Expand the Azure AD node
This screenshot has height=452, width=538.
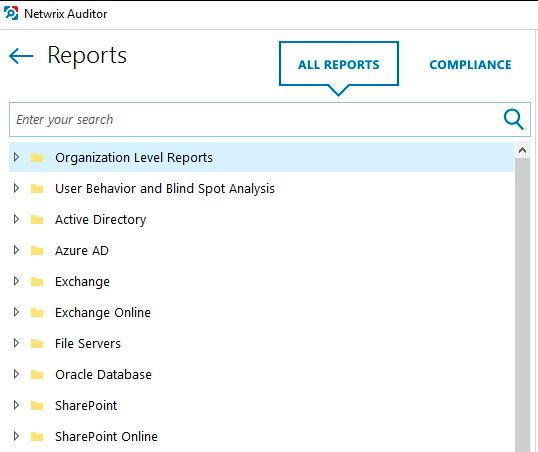[16, 250]
